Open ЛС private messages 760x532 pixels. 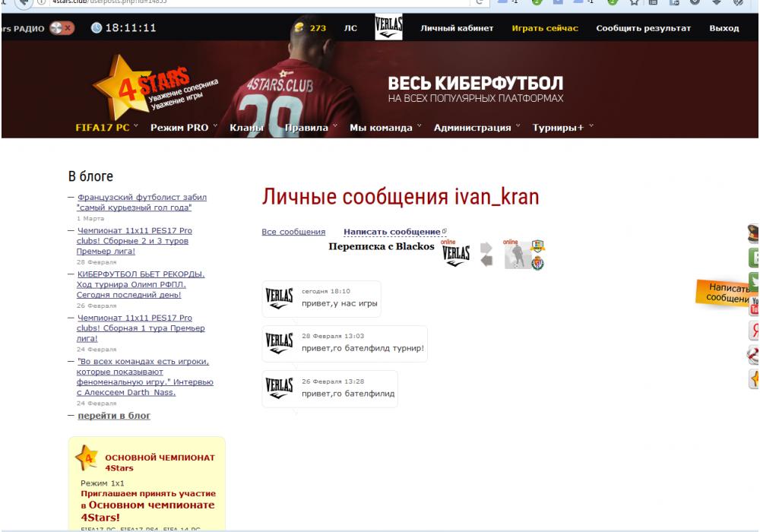350,28
